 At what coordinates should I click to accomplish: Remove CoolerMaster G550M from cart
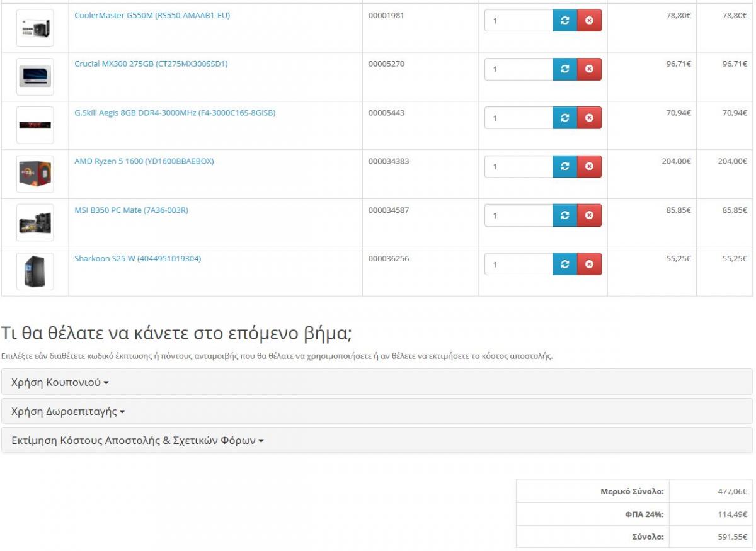(589, 21)
